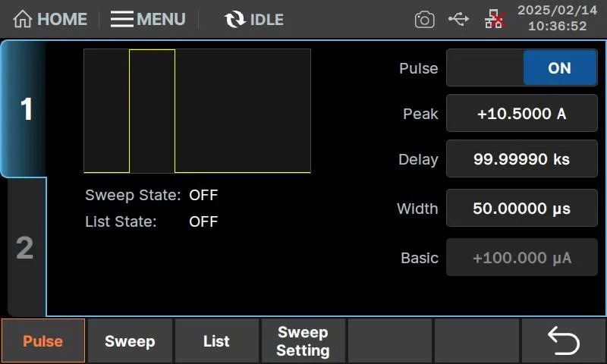Screen dimensions: 607x364
Task: Edit the Delay time field
Action: coord(521,160)
